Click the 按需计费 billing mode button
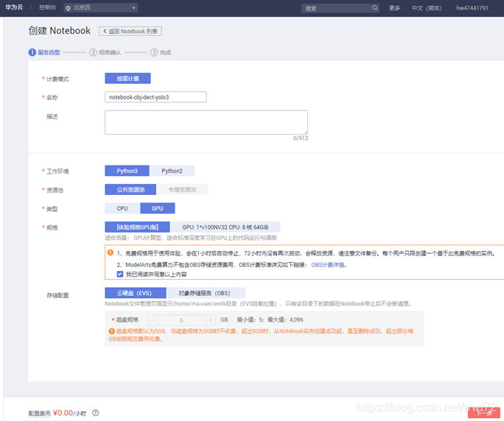The image size is (504, 421). (x=127, y=78)
